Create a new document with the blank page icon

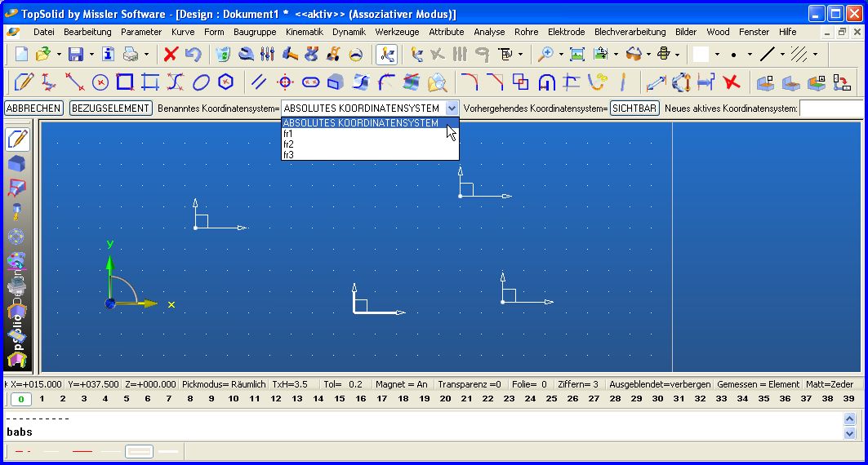point(21,54)
